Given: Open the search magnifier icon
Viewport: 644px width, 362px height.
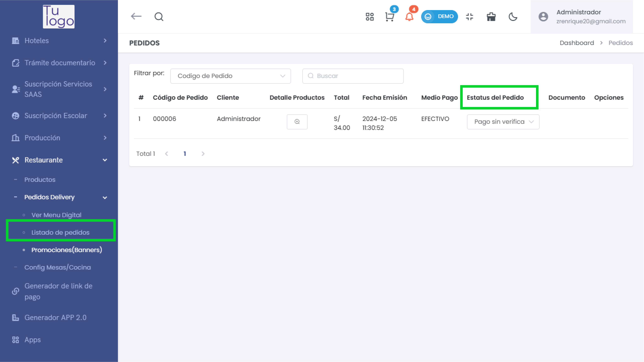Looking at the screenshot, I should pos(159,17).
